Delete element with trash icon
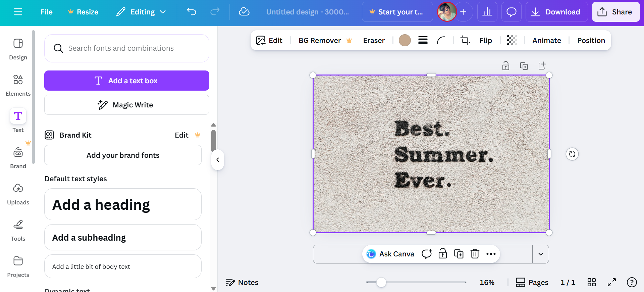644x292 pixels. (x=475, y=254)
